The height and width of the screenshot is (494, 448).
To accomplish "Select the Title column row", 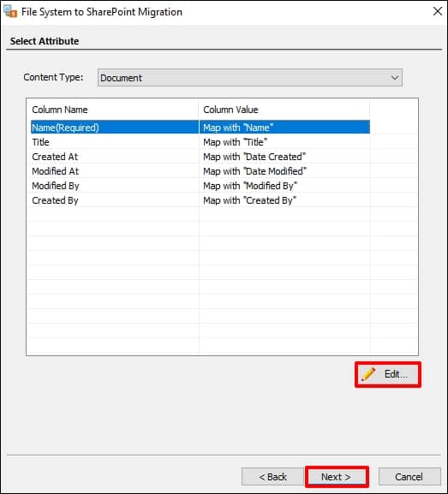I will [200, 142].
